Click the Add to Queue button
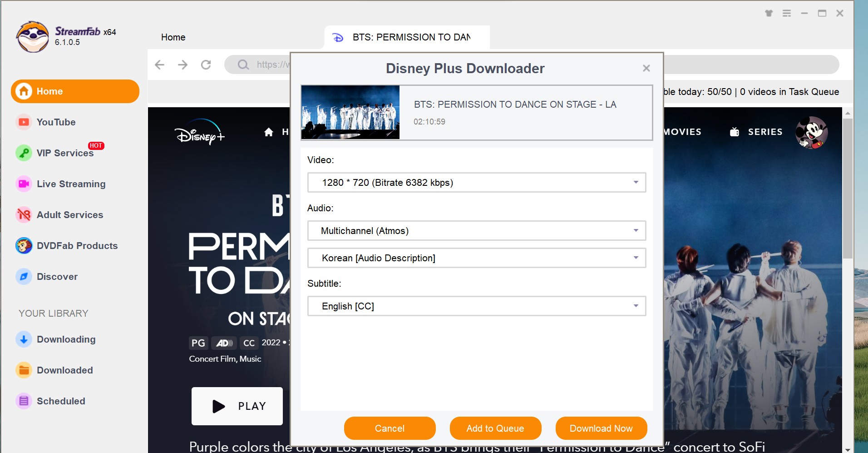The image size is (868, 453). pos(495,428)
